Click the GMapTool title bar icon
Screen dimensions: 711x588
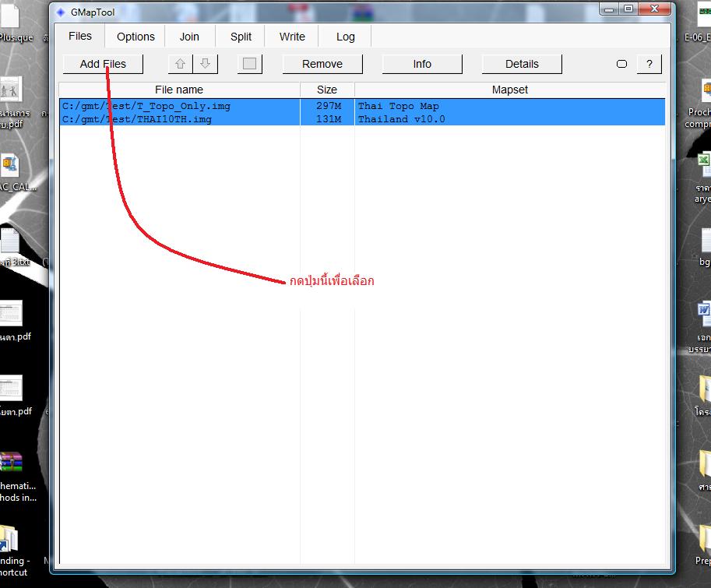pos(62,12)
